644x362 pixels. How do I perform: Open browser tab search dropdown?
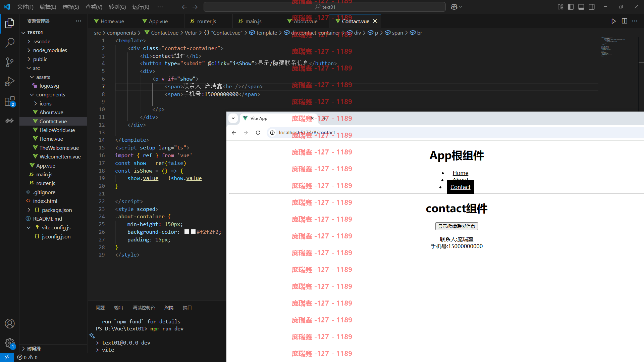pyautogui.click(x=233, y=118)
